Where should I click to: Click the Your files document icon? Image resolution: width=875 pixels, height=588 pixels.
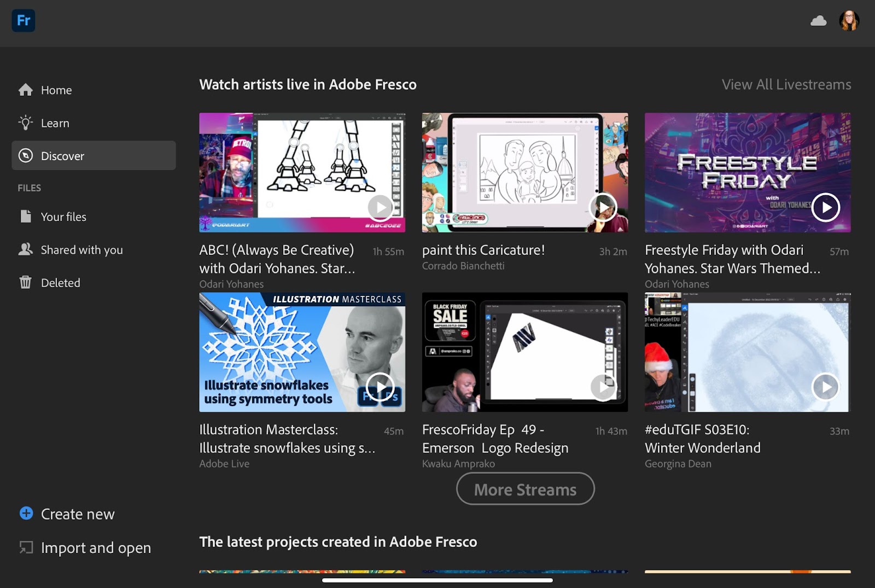pyautogui.click(x=26, y=217)
